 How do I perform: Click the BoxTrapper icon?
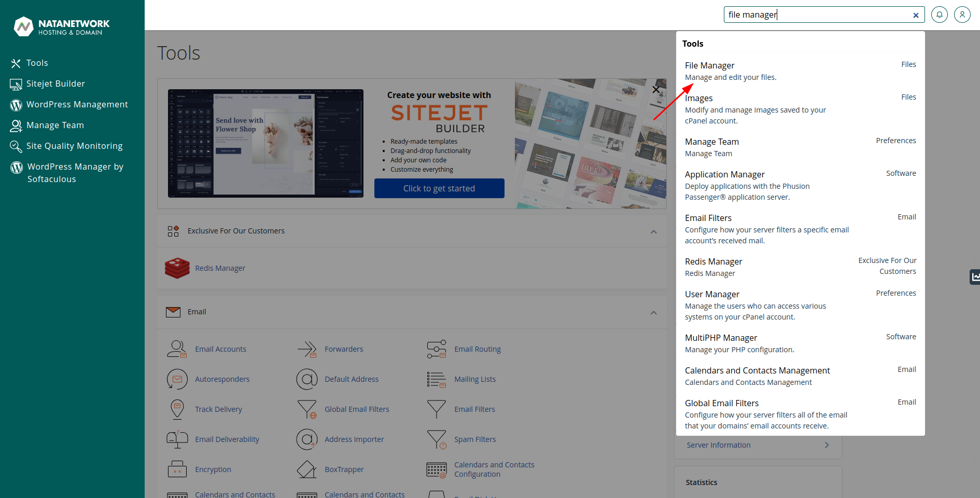[x=307, y=469]
